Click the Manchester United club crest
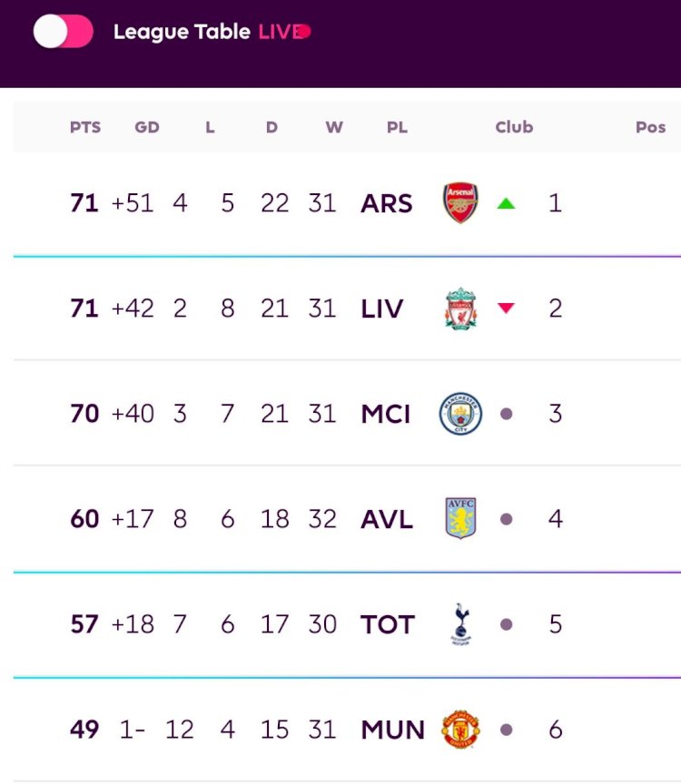The height and width of the screenshot is (784, 681). pyautogui.click(x=460, y=730)
